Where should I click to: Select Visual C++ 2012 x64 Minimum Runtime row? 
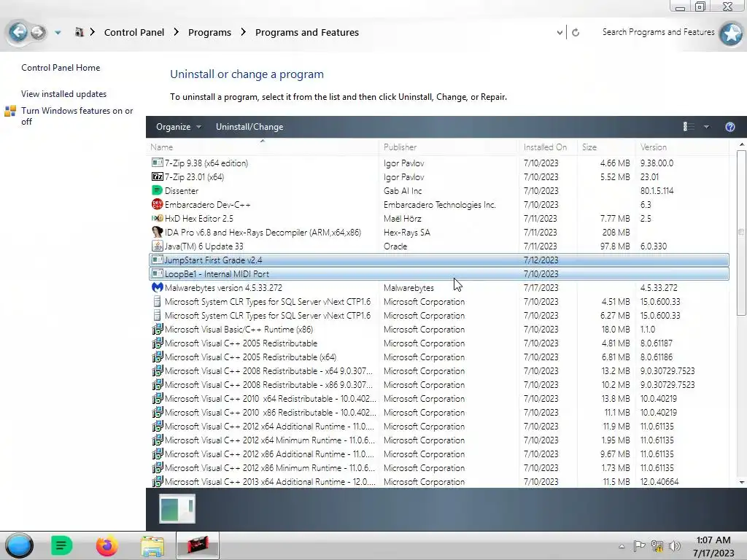click(x=438, y=440)
